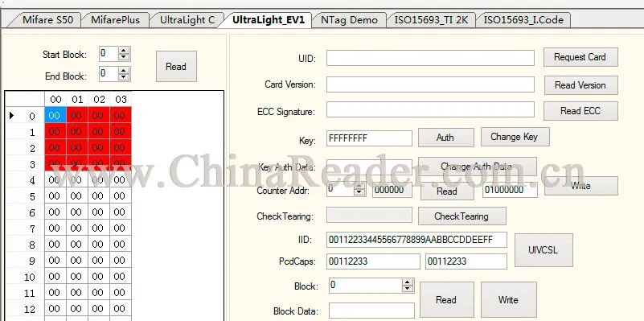Decrease the End Block value
644x321 pixels.
pos(124,77)
